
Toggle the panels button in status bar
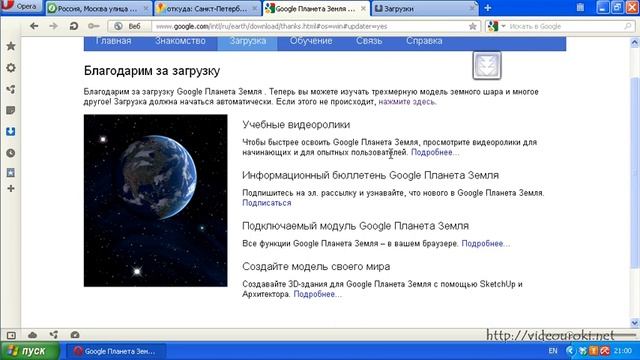pos(11,335)
